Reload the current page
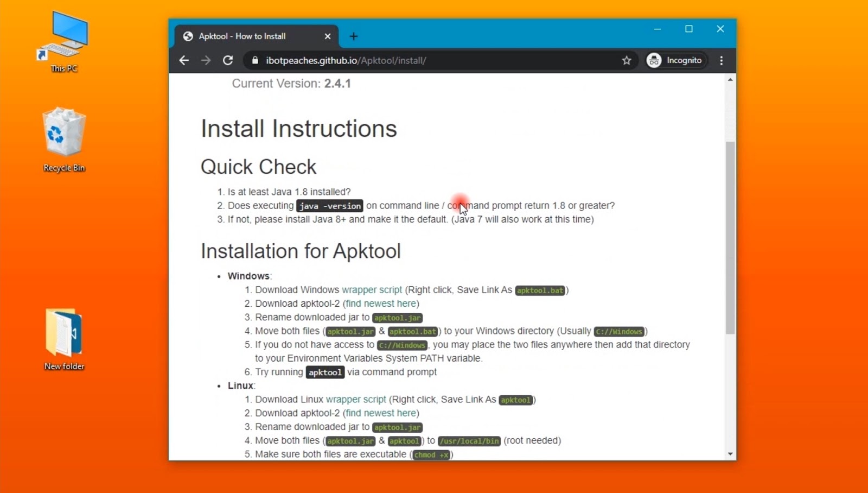Screen dimensions: 868x493 227,60
